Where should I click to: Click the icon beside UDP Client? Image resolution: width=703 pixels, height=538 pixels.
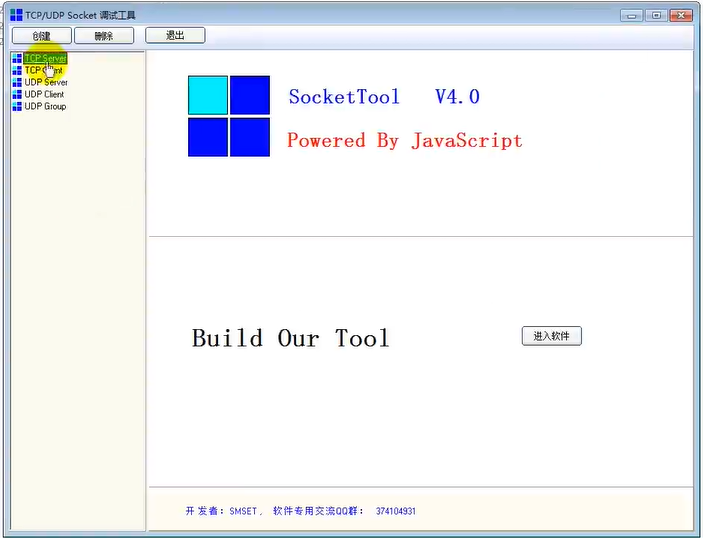click(17, 95)
